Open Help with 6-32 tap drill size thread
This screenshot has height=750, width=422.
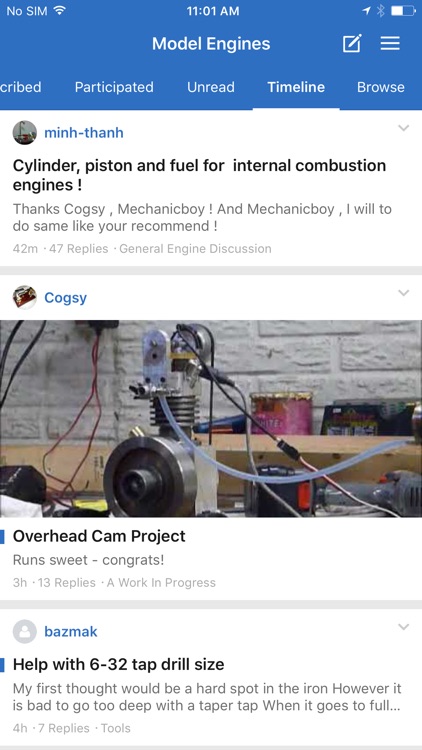118,664
